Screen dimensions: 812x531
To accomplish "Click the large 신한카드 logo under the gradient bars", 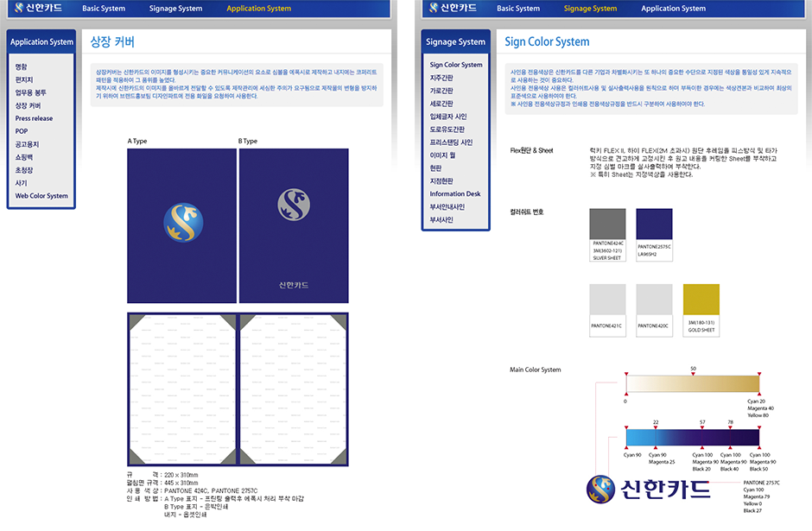I will click(648, 489).
